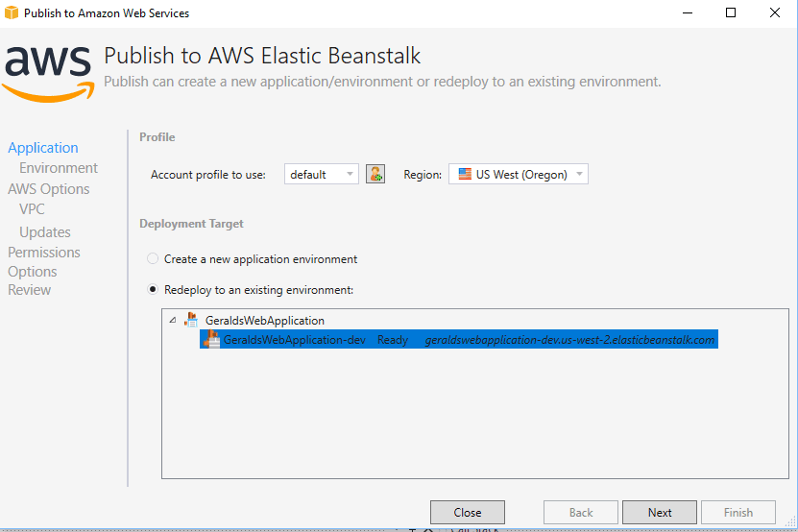Select the GeraldsWebApplication-dev environment row
Screen dimensions: 798x532
459,339
